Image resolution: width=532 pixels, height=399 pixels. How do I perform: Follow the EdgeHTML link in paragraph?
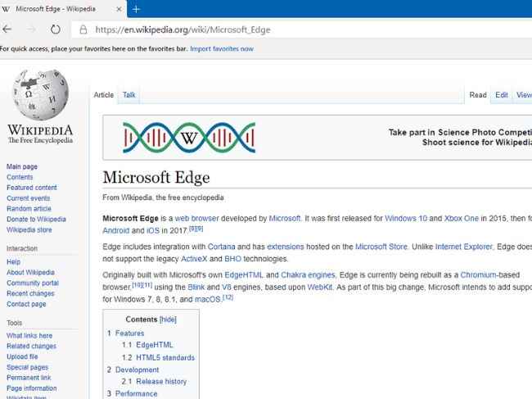coord(244,274)
